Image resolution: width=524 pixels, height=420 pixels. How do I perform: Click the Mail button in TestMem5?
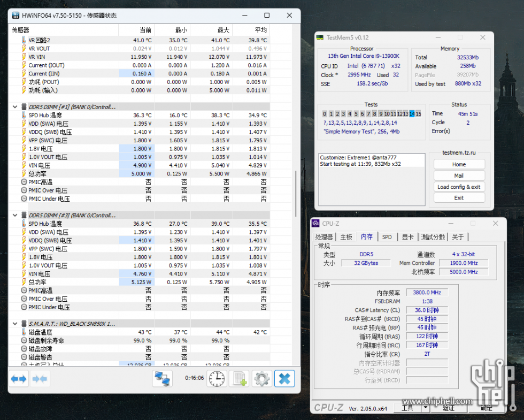click(459, 175)
